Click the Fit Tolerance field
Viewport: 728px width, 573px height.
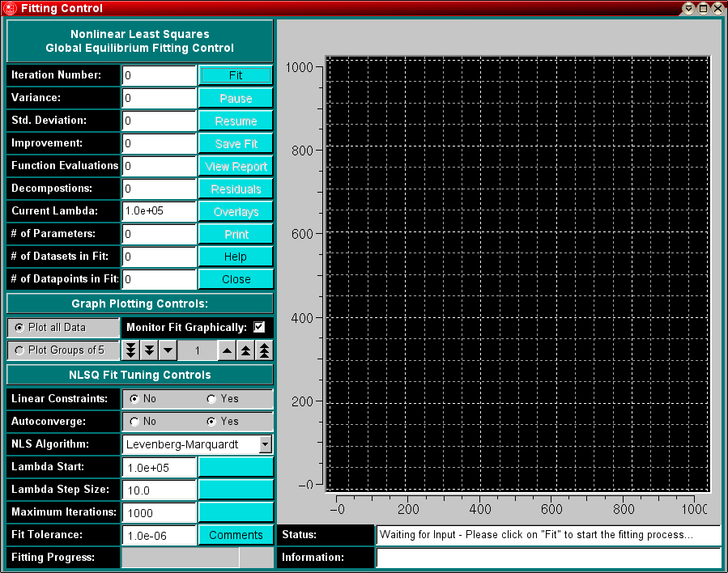coord(160,536)
